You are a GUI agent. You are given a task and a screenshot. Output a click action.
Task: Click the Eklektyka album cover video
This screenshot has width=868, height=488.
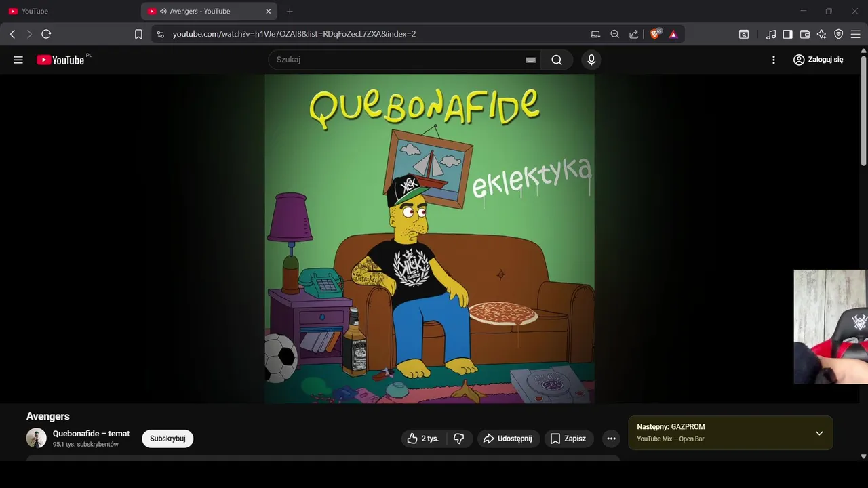tap(429, 239)
